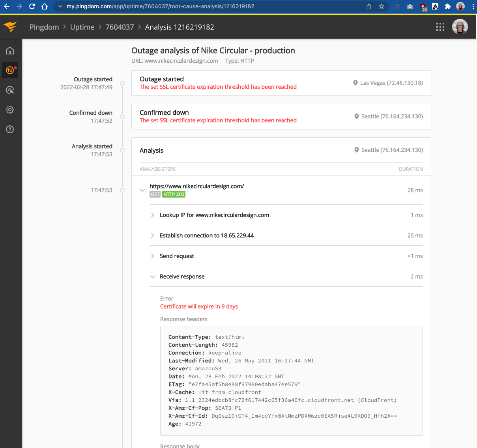Click the Certificate will expire in 9 days error
Viewport: 477px width, 448px height.
199,306
